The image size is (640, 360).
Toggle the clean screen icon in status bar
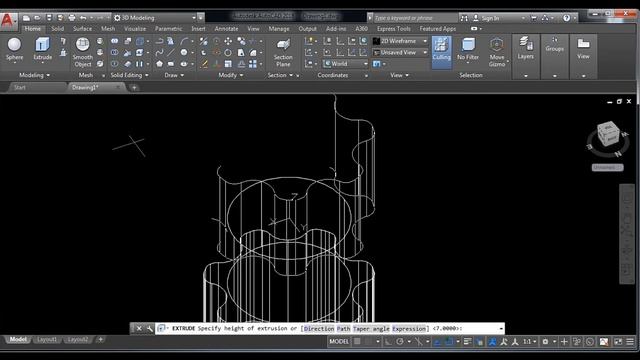click(618, 342)
